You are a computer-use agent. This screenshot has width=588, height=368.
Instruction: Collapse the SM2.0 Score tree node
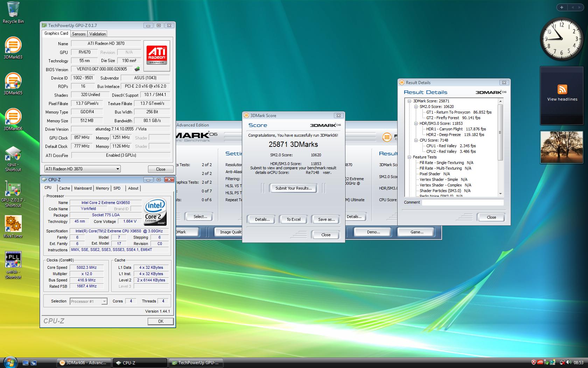pos(416,107)
